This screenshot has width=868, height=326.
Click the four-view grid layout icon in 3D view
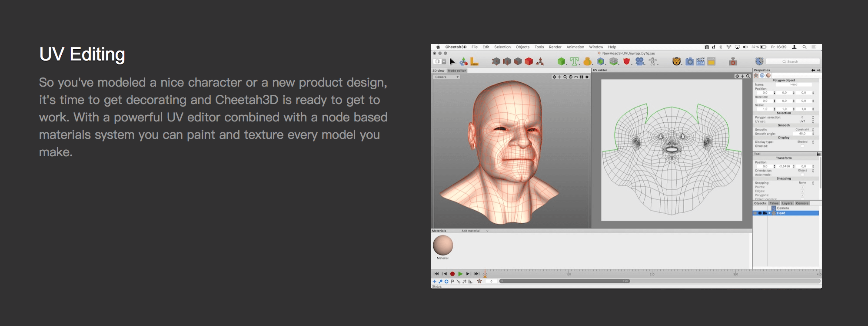tap(582, 77)
